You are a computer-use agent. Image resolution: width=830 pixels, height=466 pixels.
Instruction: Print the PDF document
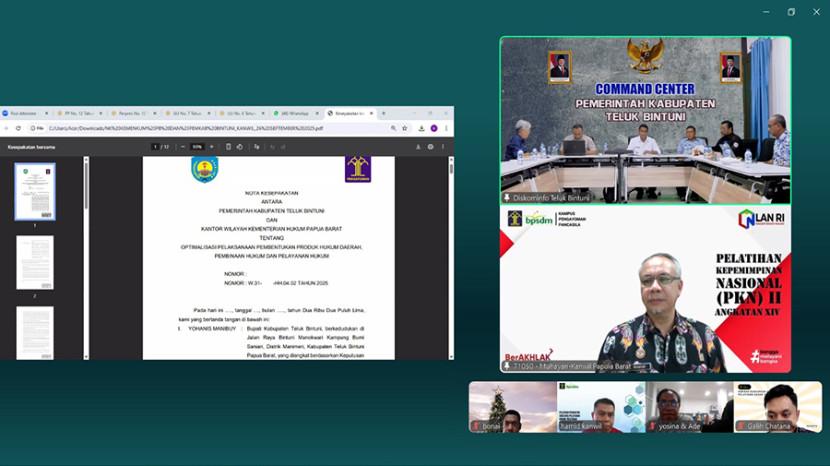[x=431, y=147]
